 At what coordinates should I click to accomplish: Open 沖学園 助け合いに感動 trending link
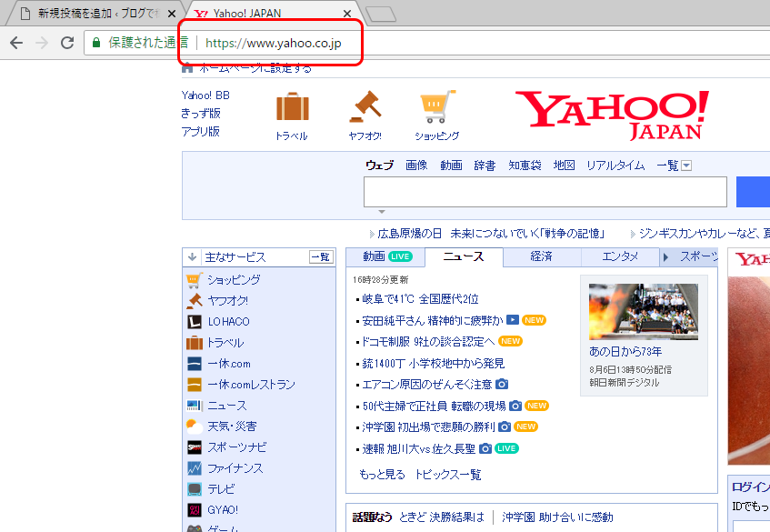tap(557, 517)
